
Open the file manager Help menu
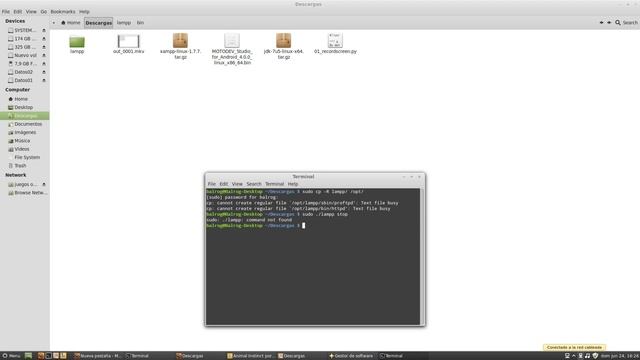tap(84, 12)
